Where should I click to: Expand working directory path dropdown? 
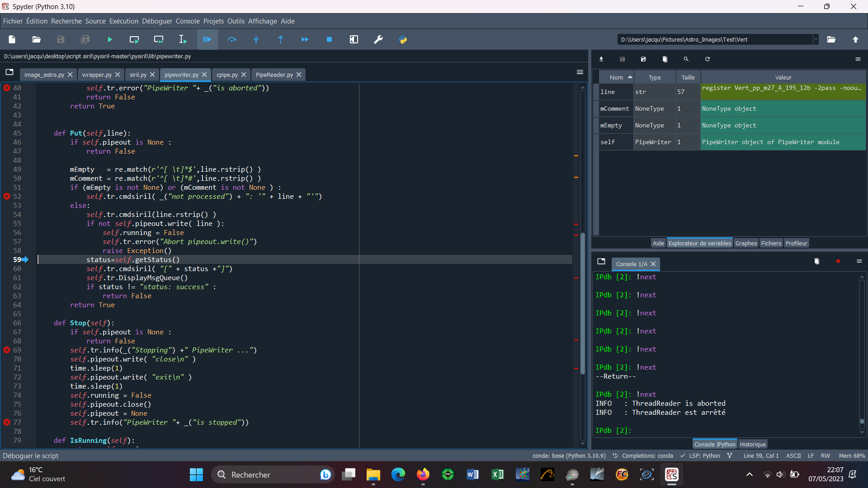pyautogui.click(x=816, y=40)
